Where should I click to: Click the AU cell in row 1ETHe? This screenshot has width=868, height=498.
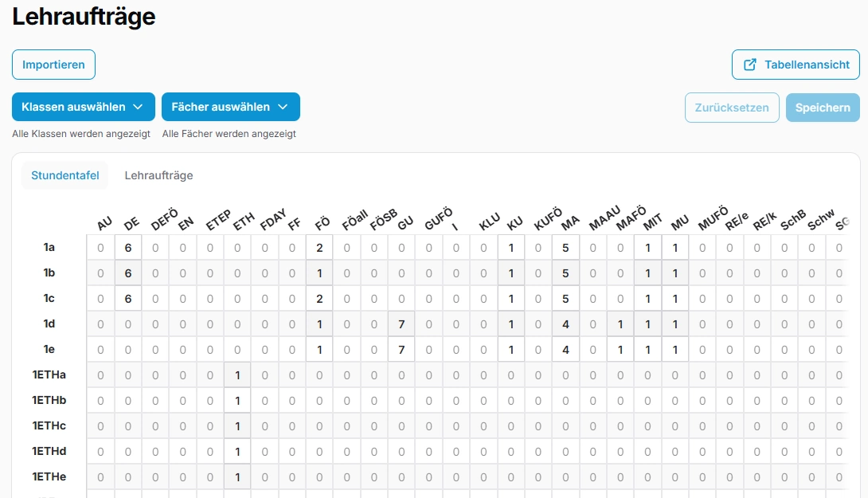(x=100, y=477)
